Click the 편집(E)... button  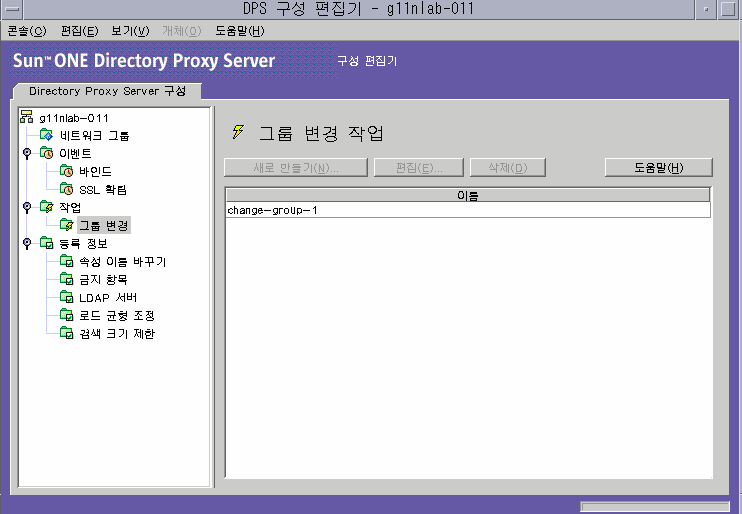[419, 168]
